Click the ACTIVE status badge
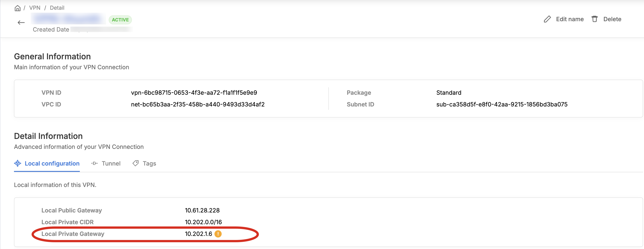Viewport: 644px width, 249px height. tap(120, 20)
